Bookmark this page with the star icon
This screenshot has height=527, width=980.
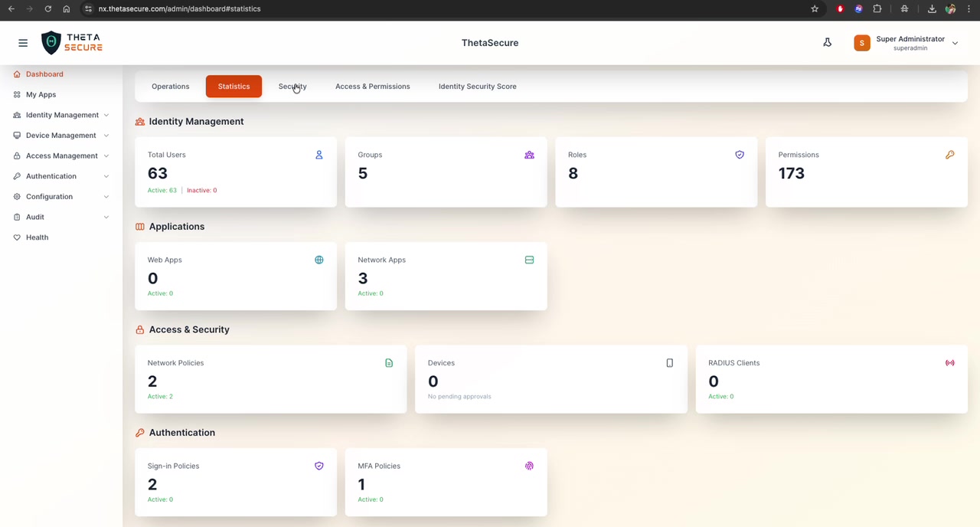click(815, 9)
